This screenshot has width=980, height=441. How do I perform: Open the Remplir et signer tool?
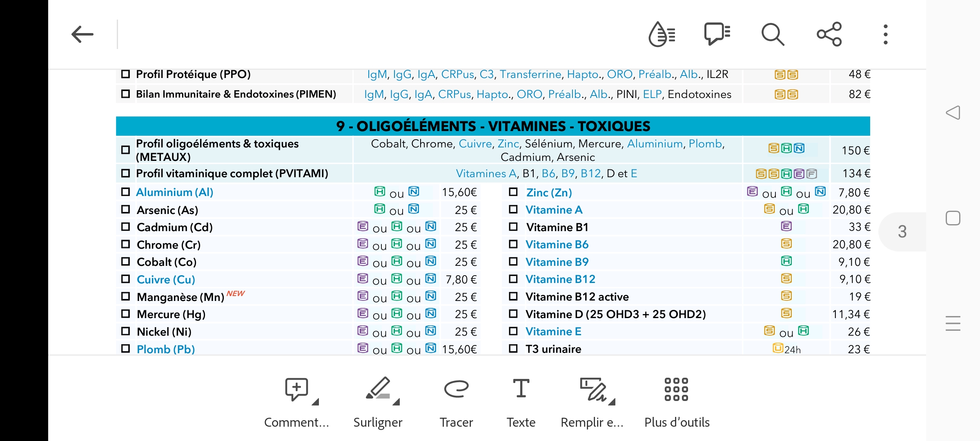pyautogui.click(x=592, y=403)
